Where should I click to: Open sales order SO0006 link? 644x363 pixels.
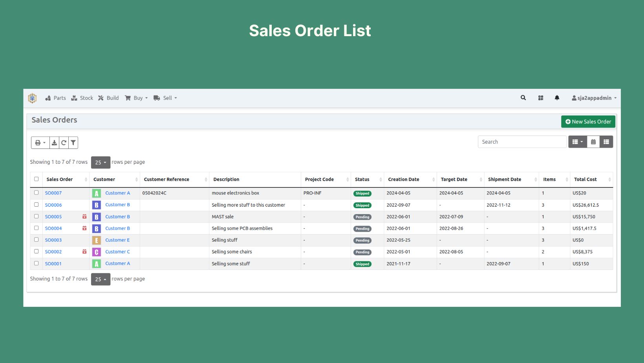53,205
